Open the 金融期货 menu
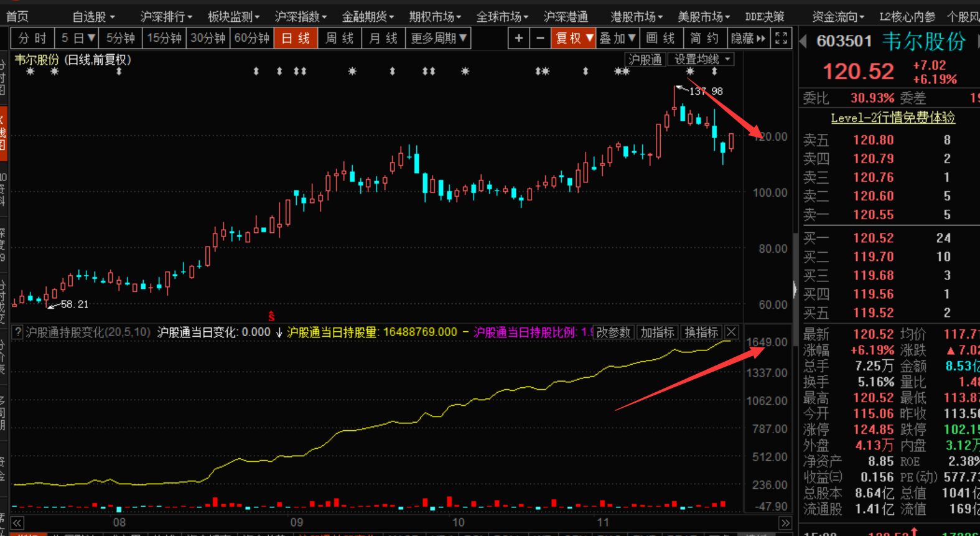Screen dimensions: 980x536 click(368, 17)
